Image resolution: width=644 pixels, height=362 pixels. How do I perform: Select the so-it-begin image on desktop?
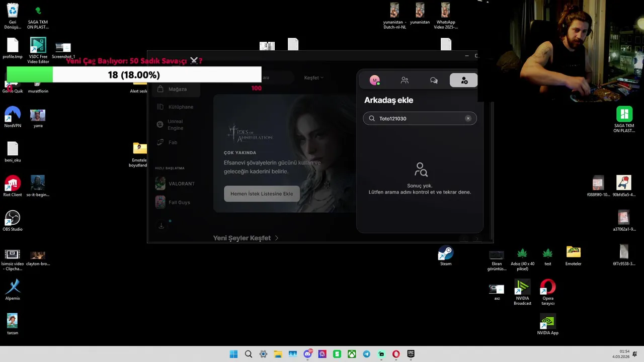click(38, 186)
